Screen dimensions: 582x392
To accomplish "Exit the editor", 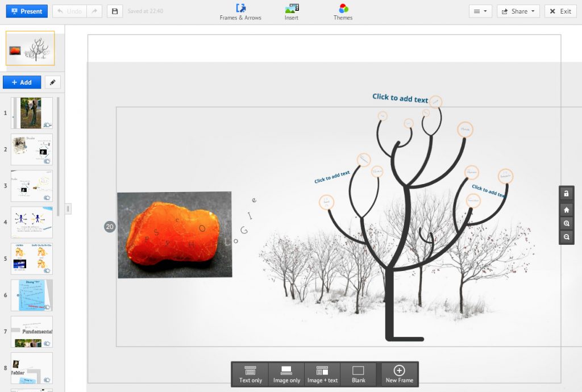I will pos(560,11).
